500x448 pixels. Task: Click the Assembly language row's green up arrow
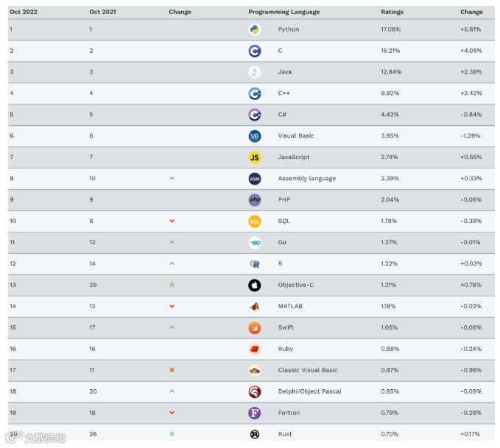tap(172, 179)
